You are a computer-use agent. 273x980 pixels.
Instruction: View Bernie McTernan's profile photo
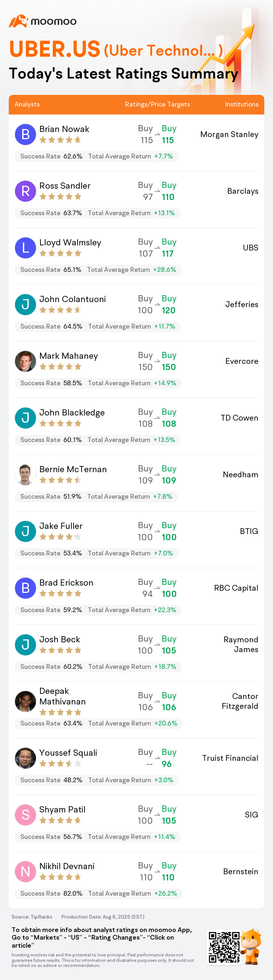pos(25,474)
